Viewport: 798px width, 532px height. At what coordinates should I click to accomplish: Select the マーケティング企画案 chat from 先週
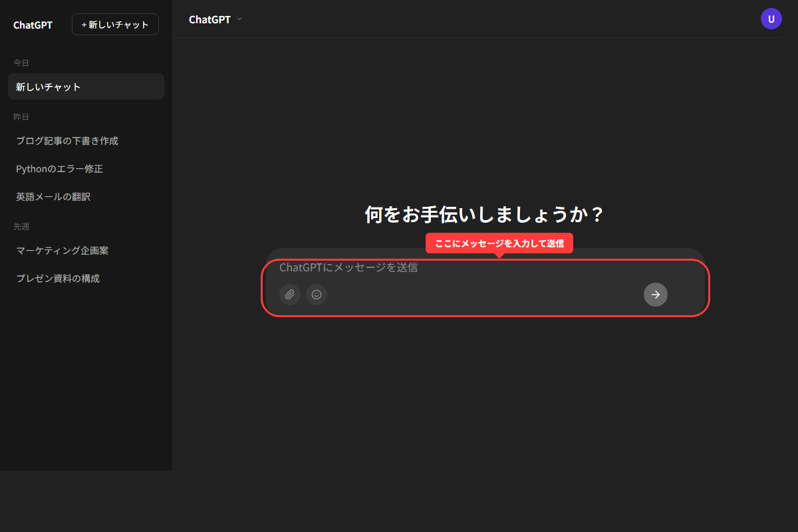click(x=62, y=250)
